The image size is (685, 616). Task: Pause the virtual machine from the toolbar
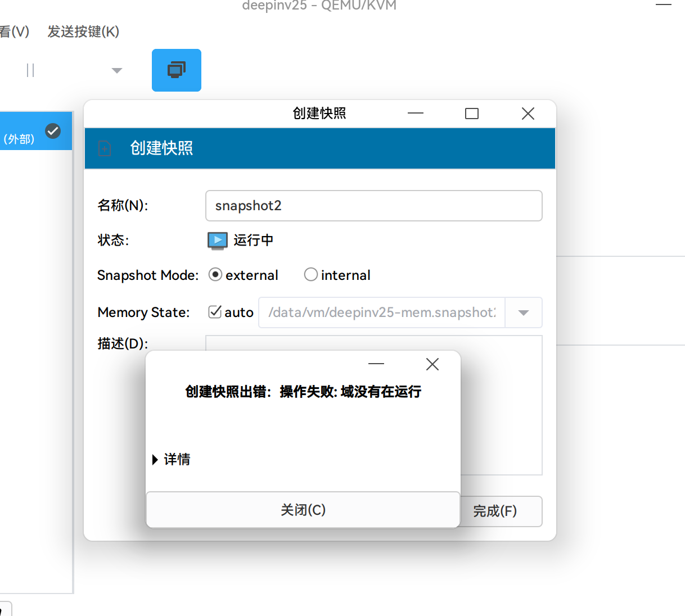pos(29,70)
